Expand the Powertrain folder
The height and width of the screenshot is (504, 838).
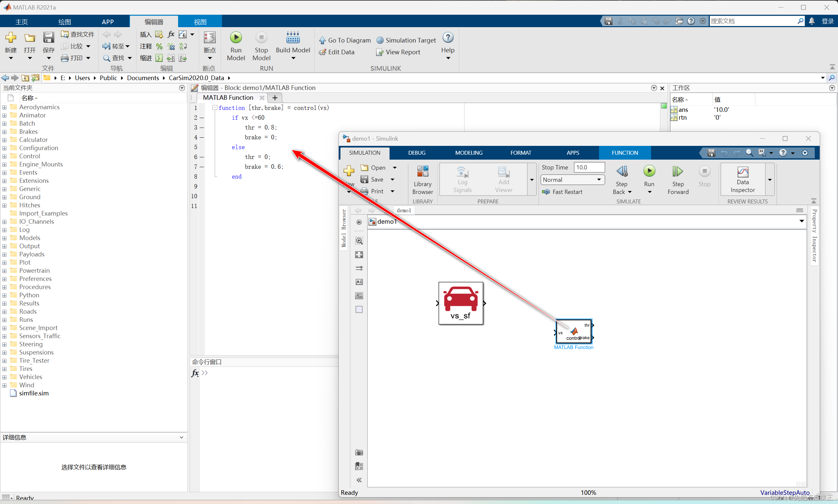click(4, 271)
